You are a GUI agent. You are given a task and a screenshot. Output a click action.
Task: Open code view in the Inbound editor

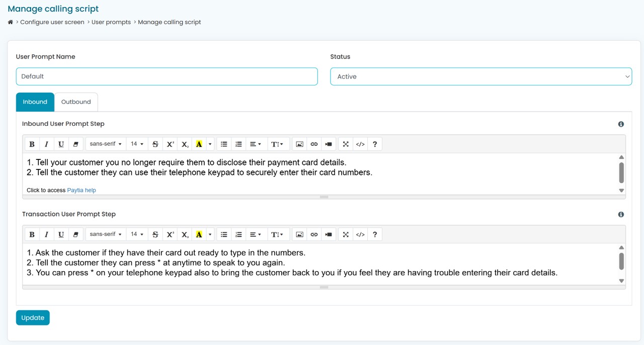point(360,144)
